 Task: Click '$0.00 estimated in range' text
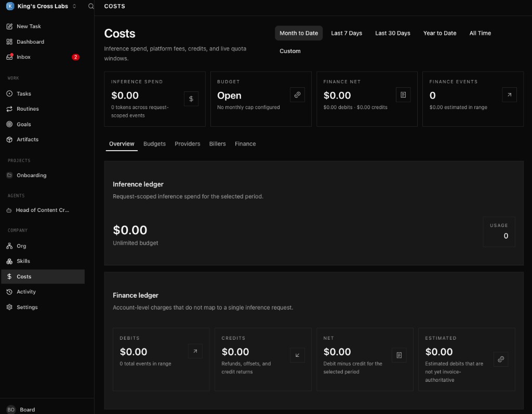[458, 107]
